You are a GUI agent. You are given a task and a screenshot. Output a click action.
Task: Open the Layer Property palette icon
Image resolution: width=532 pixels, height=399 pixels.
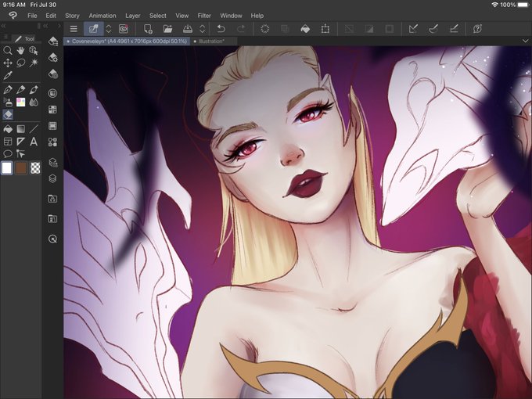click(52, 162)
